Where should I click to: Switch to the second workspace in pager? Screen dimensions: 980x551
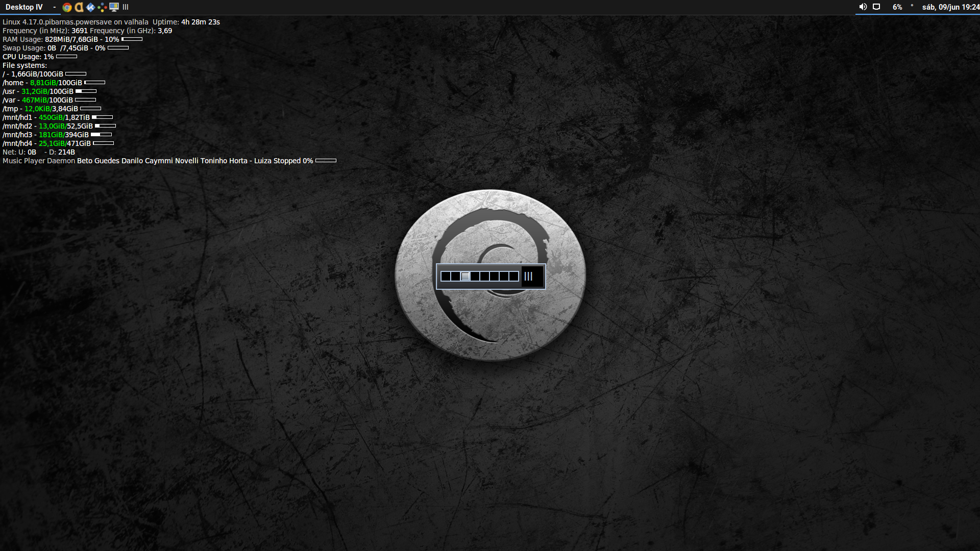(x=455, y=276)
